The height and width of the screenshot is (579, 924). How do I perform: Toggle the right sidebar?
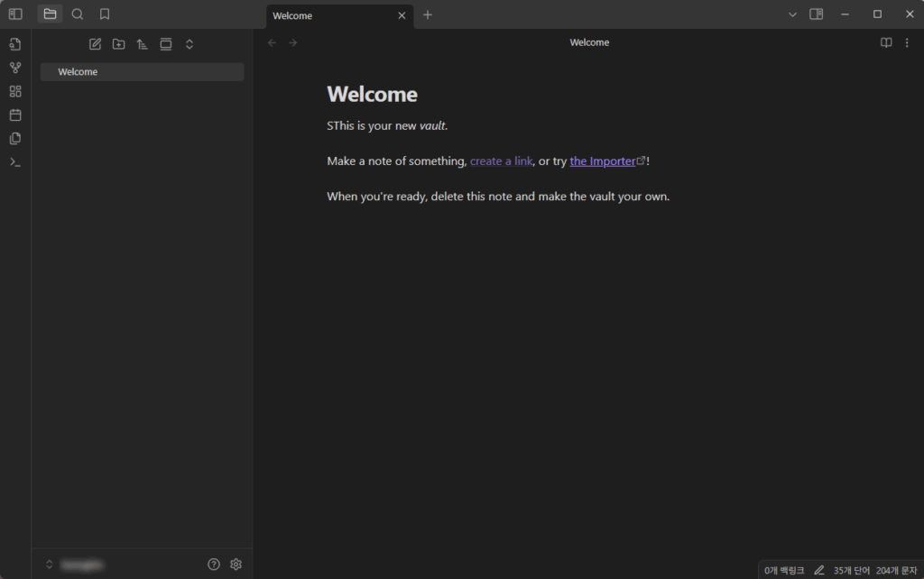[x=816, y=14]
